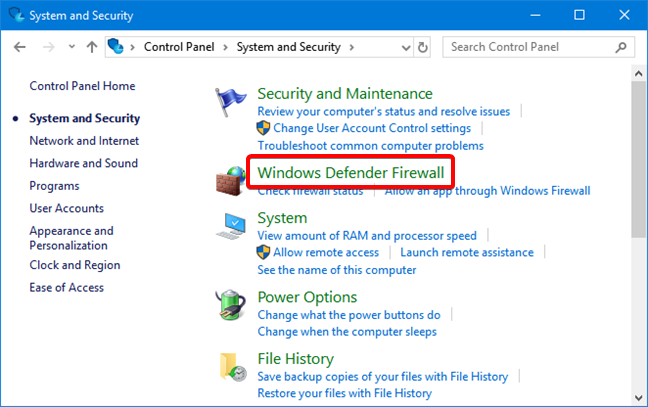Click the shield icon beside Allow remote access
The image size is (648, 407).
click(x=263, y=252)
